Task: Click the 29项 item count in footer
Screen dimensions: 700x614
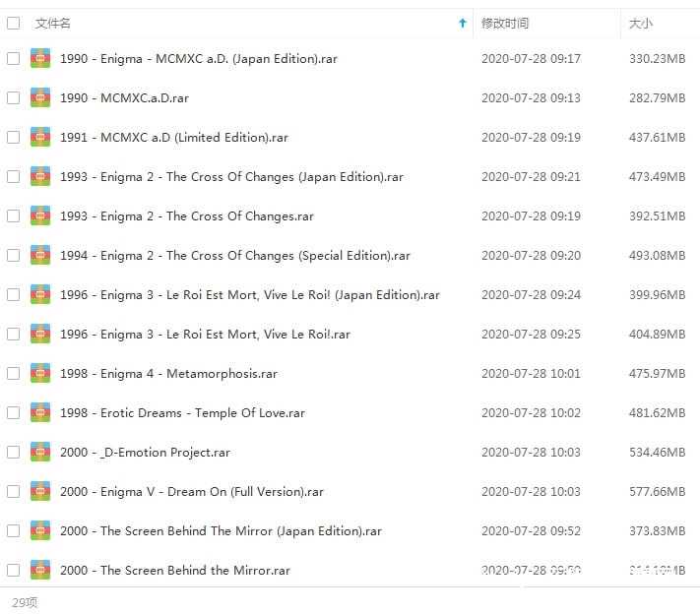Action: tap(25, 602)
